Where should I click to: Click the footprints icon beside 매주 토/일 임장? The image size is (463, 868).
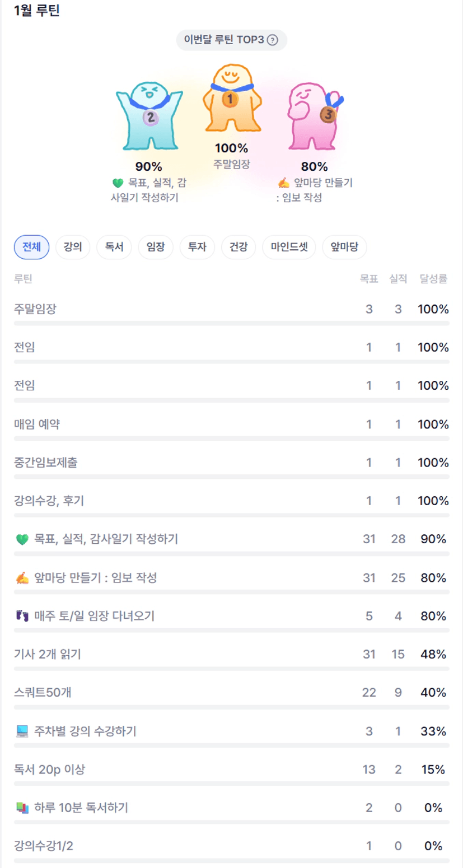pos(22,617)
